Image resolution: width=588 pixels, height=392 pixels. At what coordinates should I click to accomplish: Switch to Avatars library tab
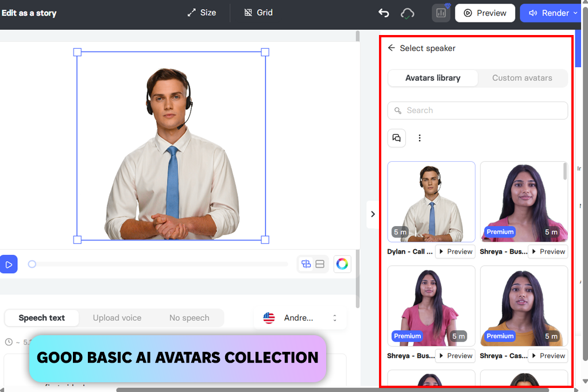click(433, 78)
